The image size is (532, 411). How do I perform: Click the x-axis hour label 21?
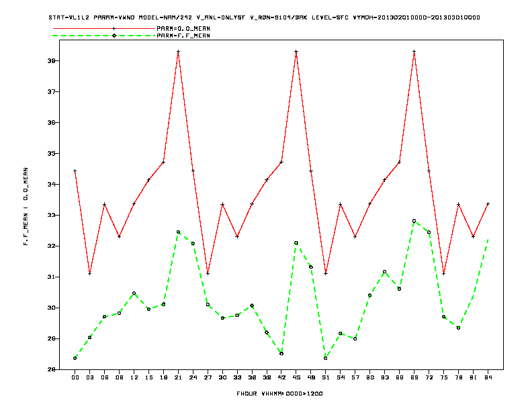[178, 377]
